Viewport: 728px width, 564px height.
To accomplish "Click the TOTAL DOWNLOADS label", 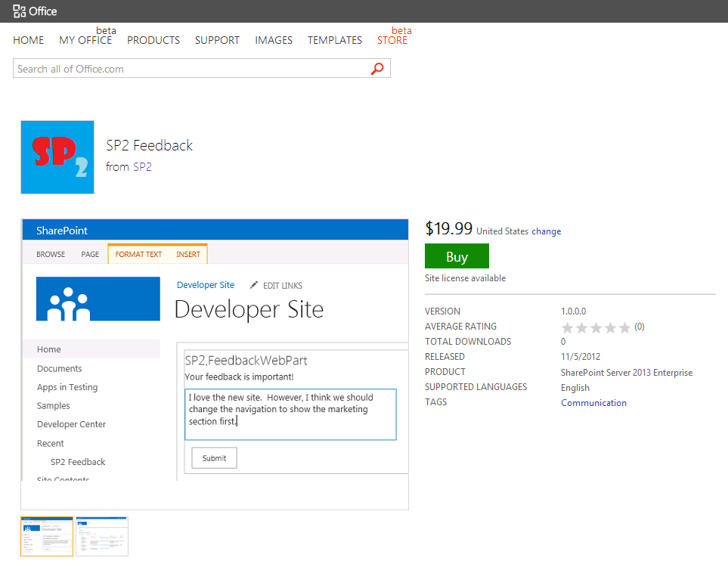I will click(468, 341).
